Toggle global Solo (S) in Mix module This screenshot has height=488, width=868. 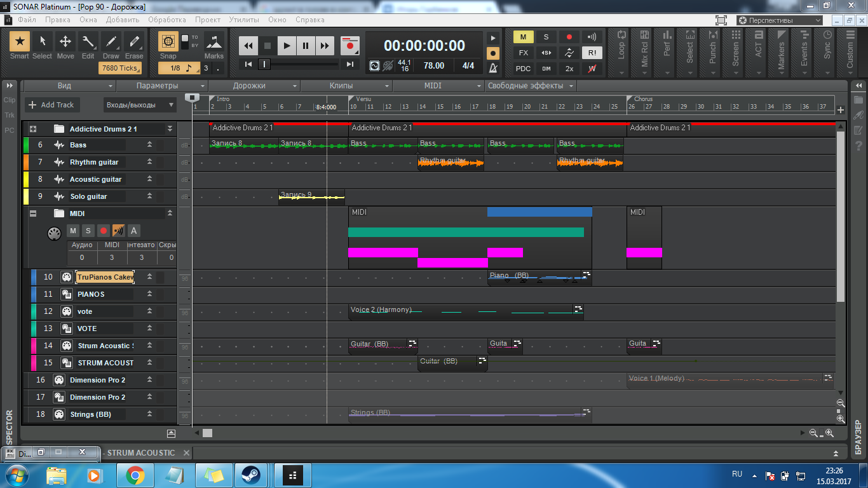[x=546, y=37]
